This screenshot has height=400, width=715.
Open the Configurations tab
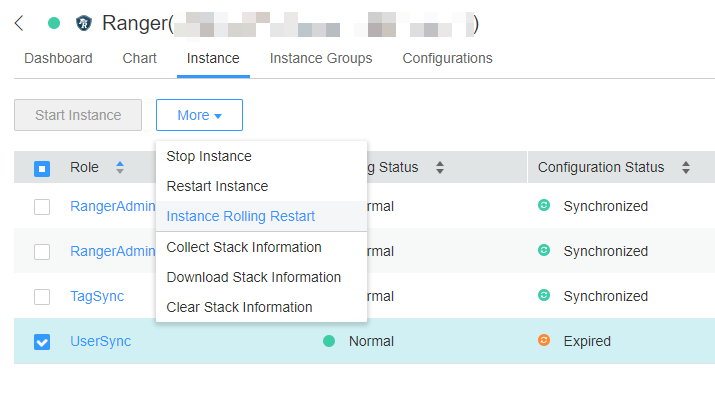coord(447,58)
